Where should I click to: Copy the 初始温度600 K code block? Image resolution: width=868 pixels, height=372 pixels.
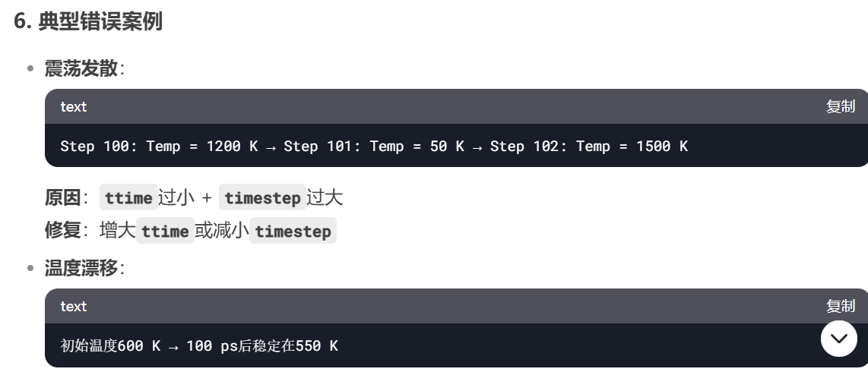click(x=841, y=306)
